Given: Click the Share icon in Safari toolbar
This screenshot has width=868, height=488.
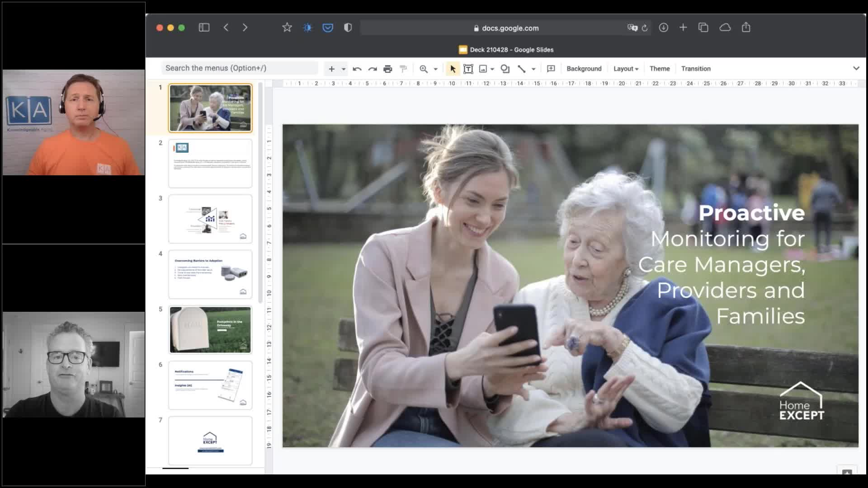Looking at the screenshot, I should point(746,28).
